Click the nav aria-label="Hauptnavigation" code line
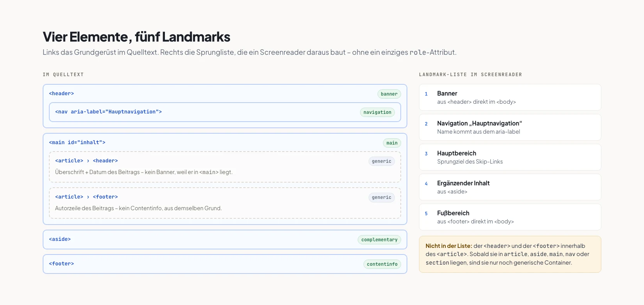 click(x=108, y=112)
